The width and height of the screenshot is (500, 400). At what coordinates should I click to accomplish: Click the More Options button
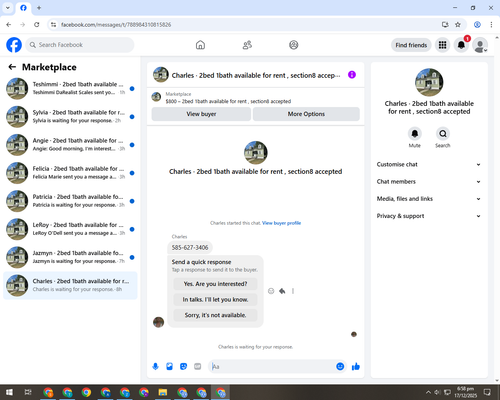[x=306, y=114]
